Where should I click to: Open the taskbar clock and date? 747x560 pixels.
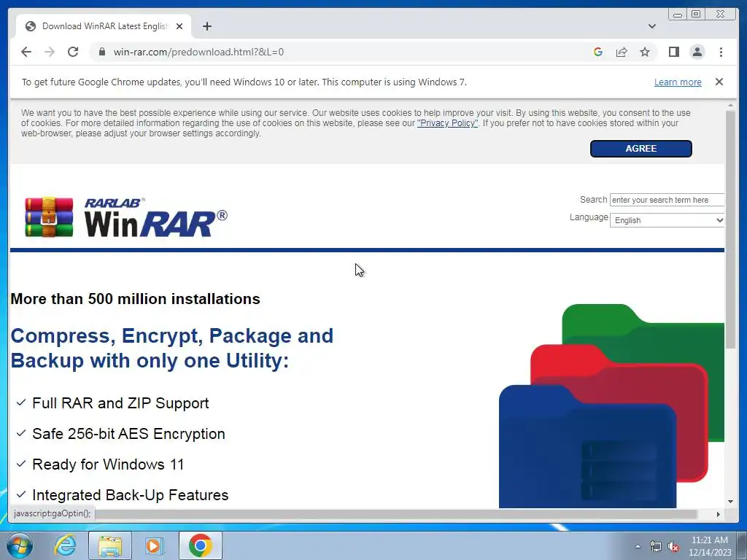(710, 546)
